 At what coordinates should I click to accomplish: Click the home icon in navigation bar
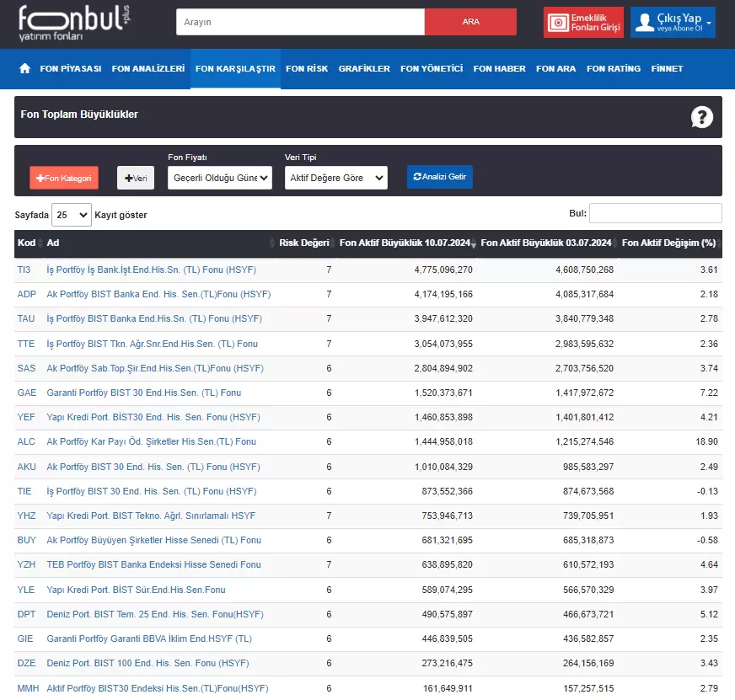pos(25,68)
